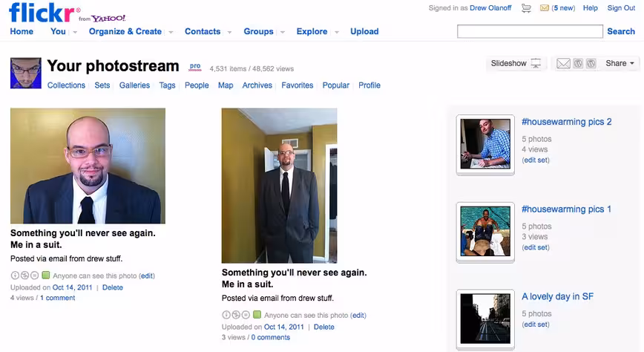Click into the search input field

530,31
